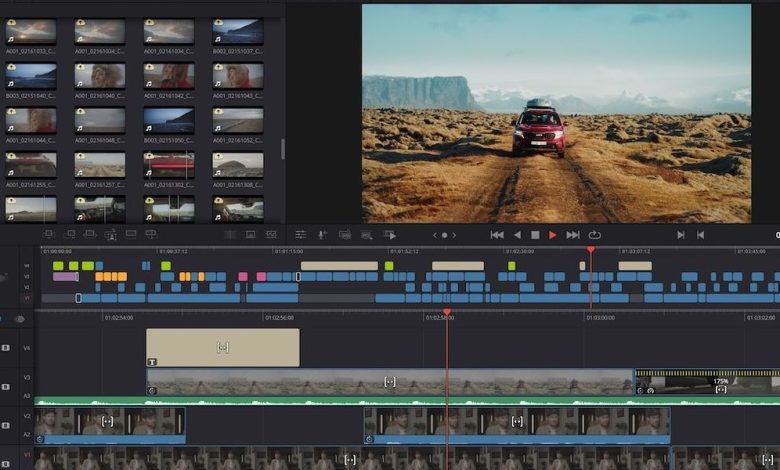Click the media pool vertical scrollbar
The width and height of the screenshot is (780, 470).
point(282,148)
